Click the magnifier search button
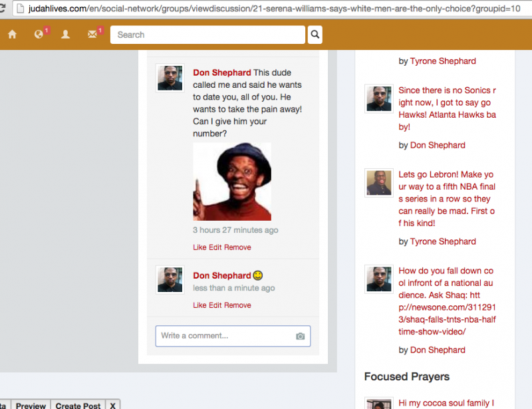This screenshot has width=532, height=409. pyautogui.click(x=315, y=35)
